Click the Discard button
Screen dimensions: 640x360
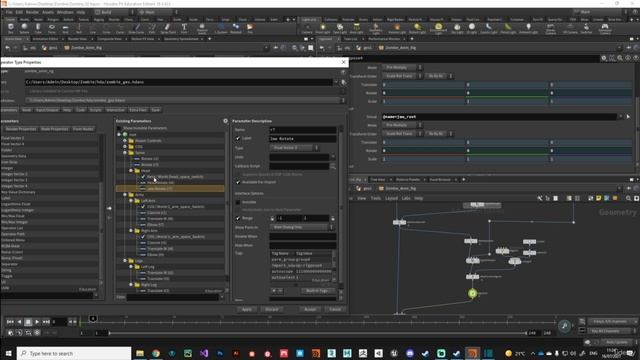[272, 309]
